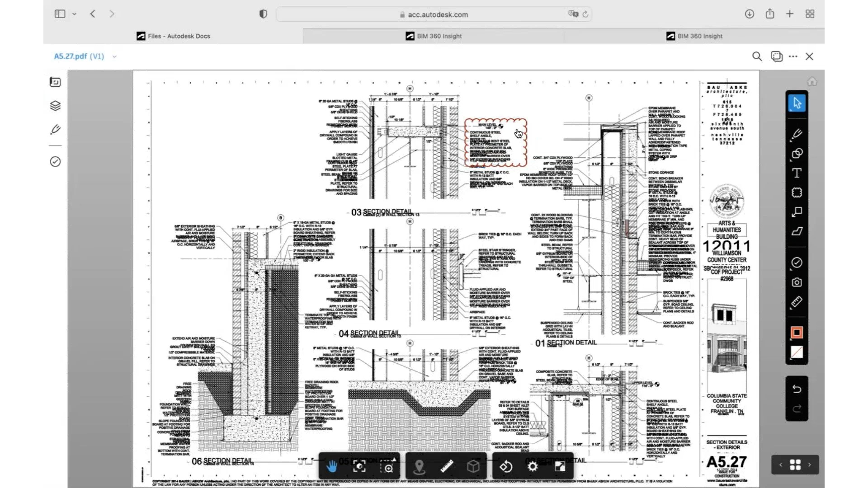Pick the freehand Pencil markup tool
The width and height of the screenshot is (868, 488).
(x=797, y=134)
